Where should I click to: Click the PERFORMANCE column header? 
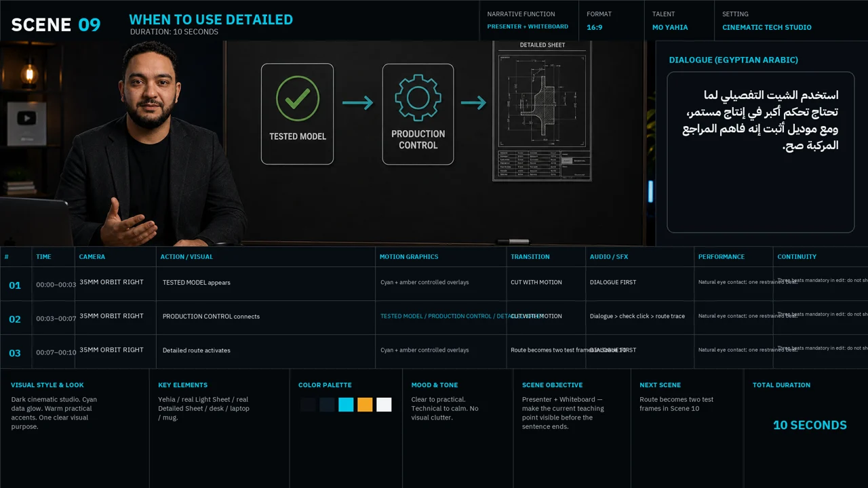coord(722,257)
